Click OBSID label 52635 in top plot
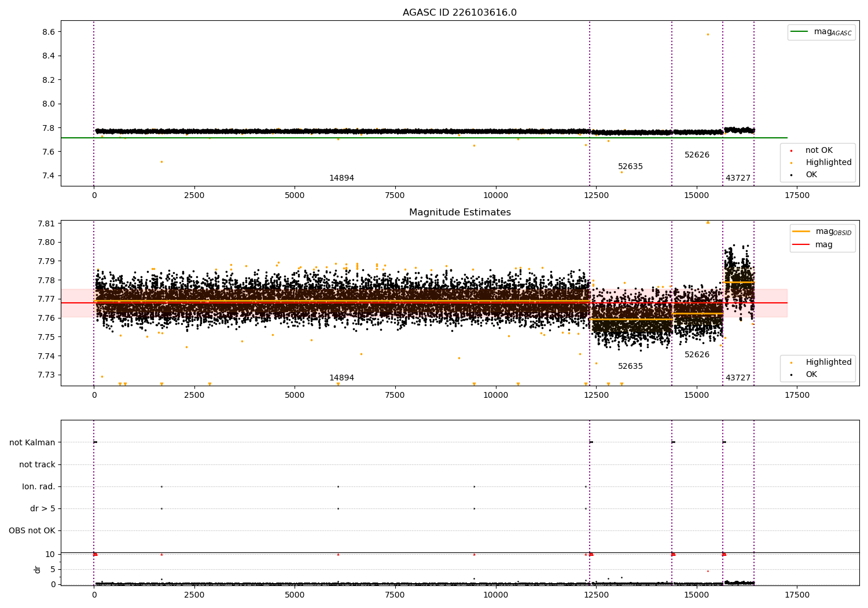Screen dimensions: 868x608 point(630,167)
